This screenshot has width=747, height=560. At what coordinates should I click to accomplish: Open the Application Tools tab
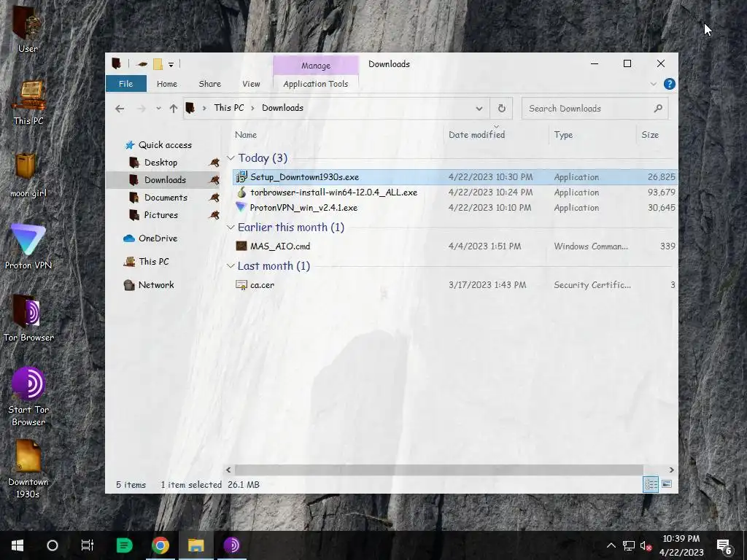click(x=315, y=84)
